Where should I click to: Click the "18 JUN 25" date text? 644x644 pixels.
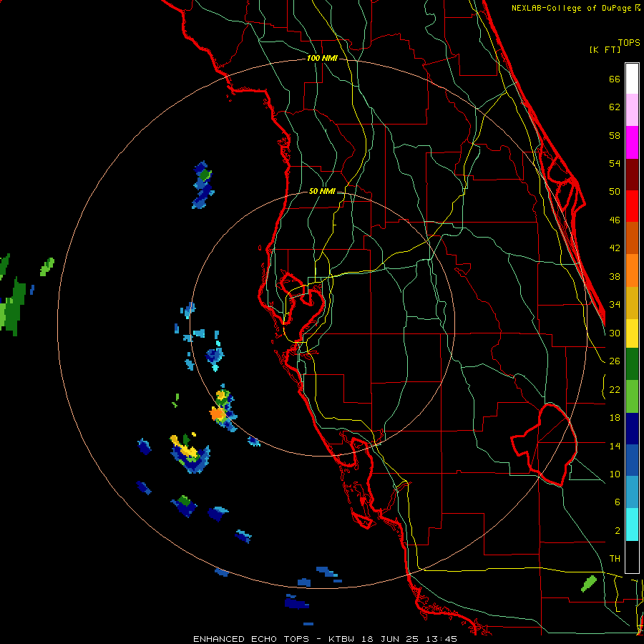[390, 639]
